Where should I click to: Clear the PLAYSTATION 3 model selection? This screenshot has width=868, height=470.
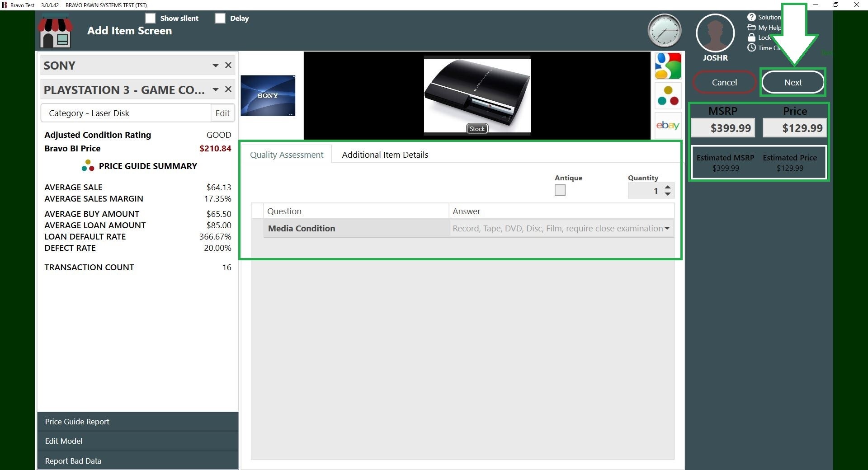point(228,89)
